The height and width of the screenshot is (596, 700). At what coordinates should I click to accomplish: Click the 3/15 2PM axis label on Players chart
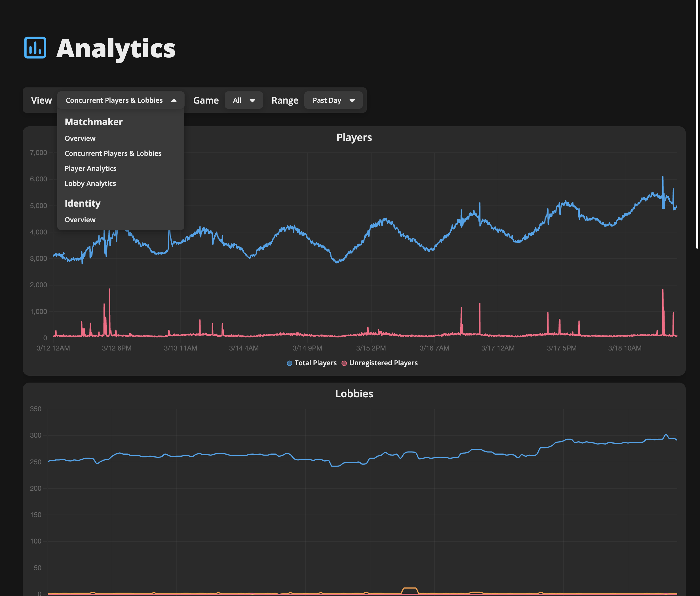[370, 348]
